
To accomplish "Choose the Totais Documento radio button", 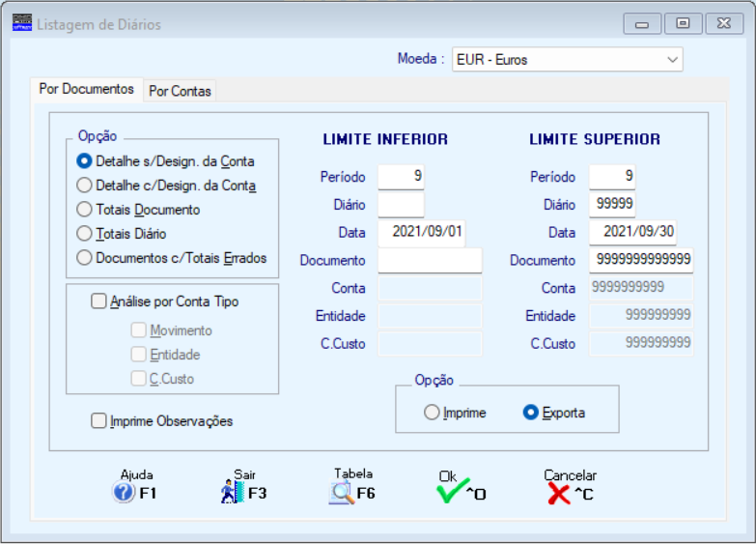I will 85,210.
